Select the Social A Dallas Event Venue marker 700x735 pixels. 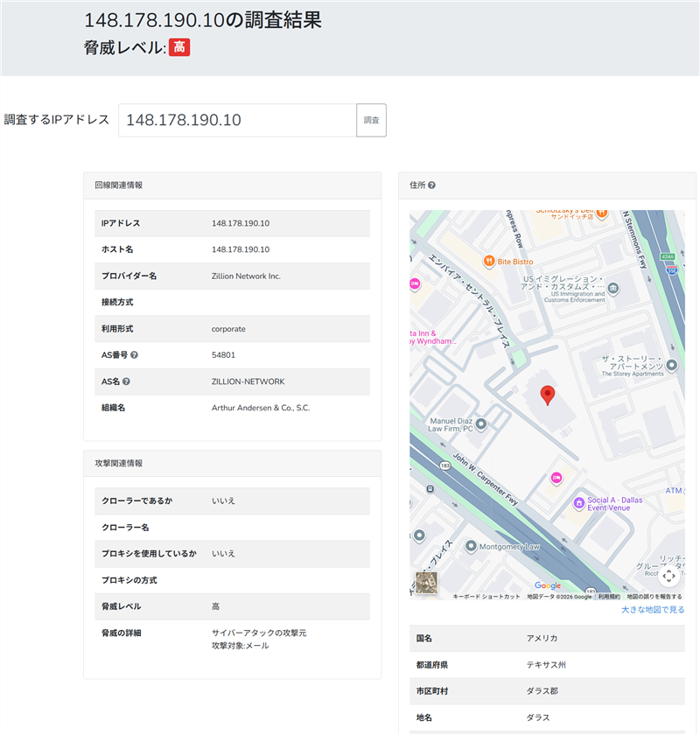tap(577, 502)
